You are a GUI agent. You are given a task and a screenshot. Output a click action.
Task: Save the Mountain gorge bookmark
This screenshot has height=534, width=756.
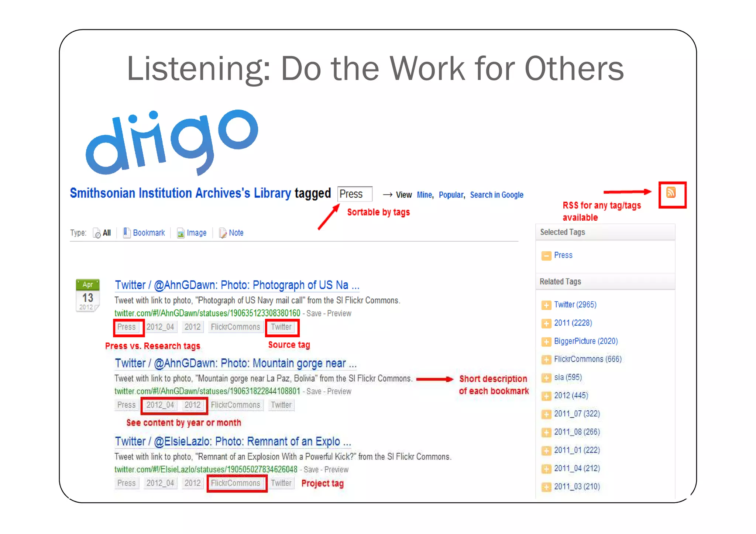(x=314, y=391)
